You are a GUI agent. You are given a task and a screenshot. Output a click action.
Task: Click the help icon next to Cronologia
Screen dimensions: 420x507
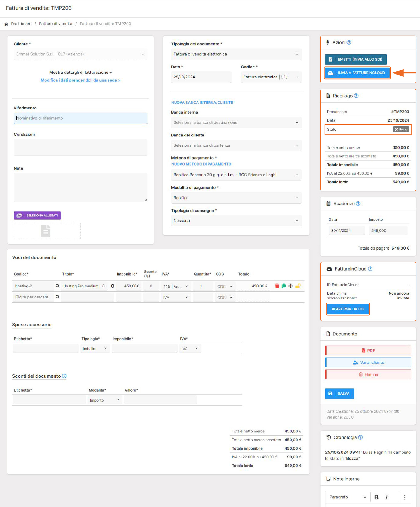(360, 437)
